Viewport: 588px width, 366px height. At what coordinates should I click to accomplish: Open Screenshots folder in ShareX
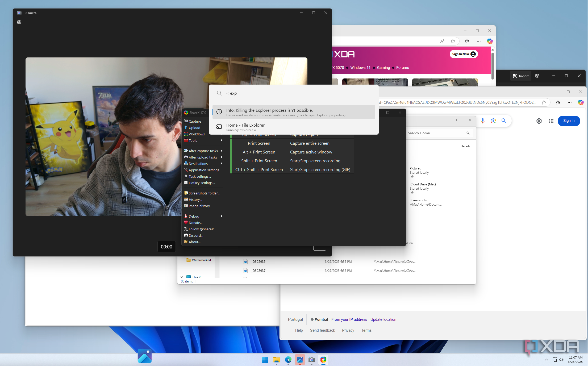click(202, 193)
